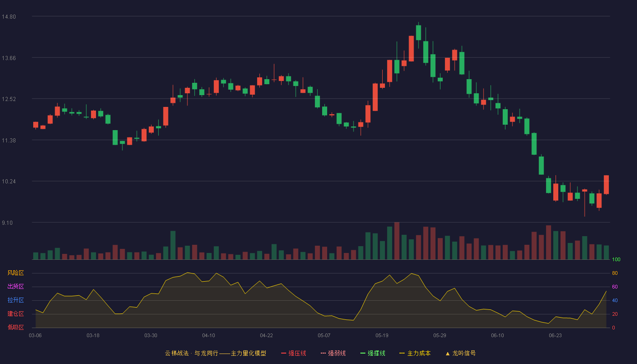Click the 风险区 zone label

click(15, 273)
